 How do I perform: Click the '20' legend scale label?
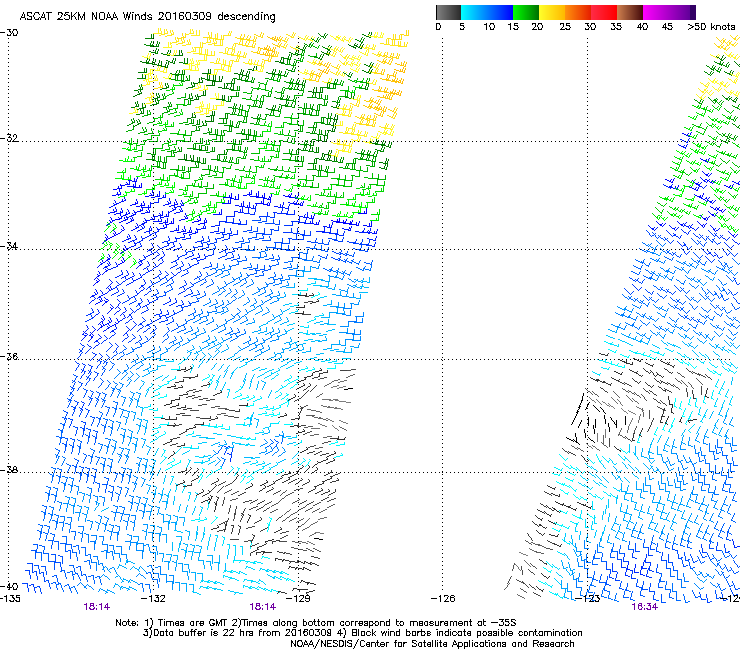(537, 27)
